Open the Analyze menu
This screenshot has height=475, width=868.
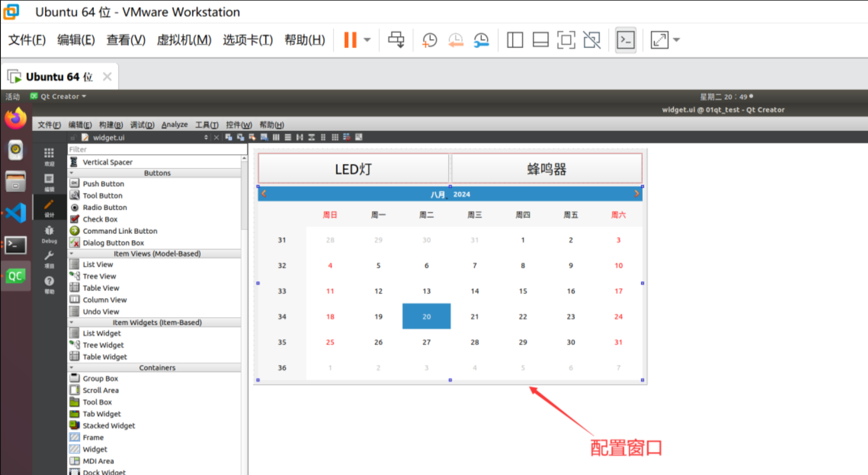click(x=174, y=125)
